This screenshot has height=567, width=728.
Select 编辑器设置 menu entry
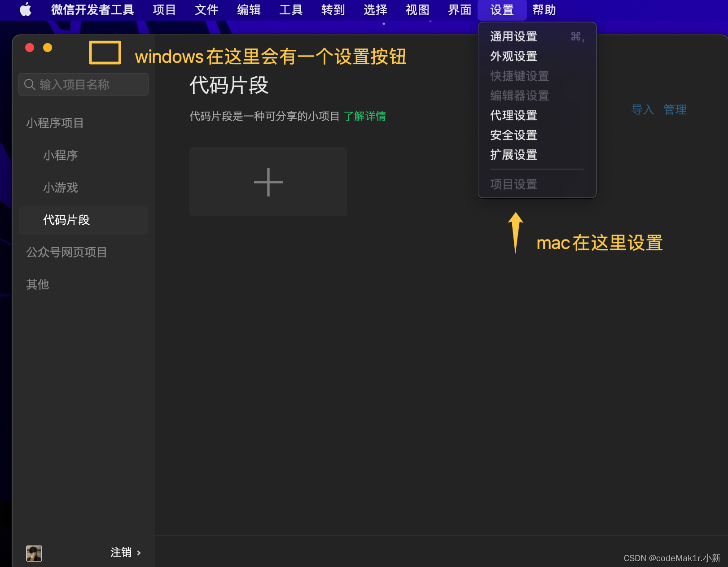(537, 96)
